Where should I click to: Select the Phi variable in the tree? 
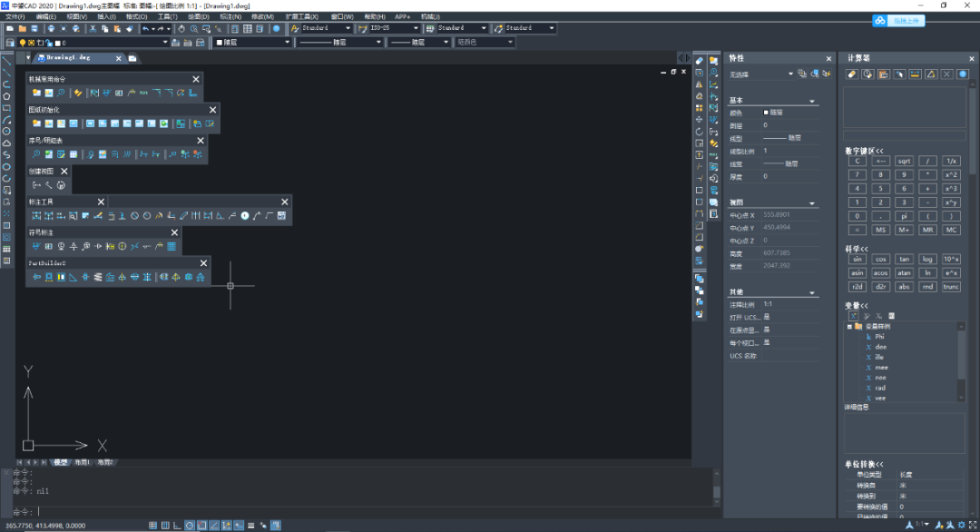click(x=879, y=336)
